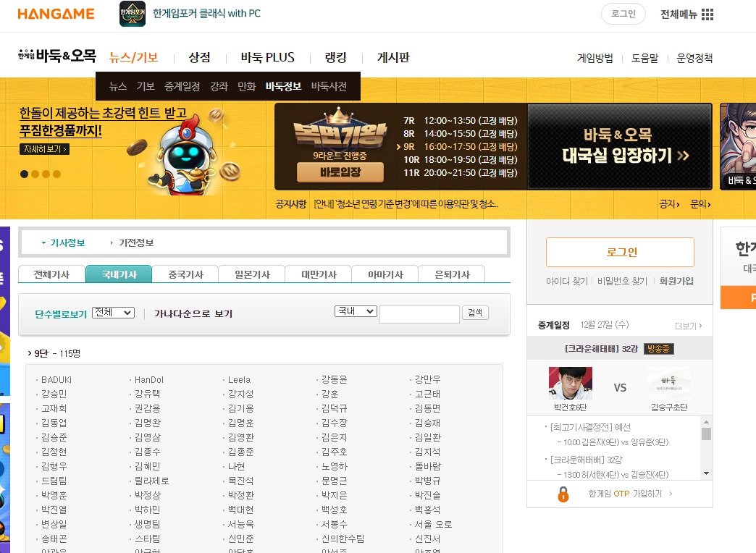Click the 바둑&오목 site logo
The height and width of the screenshot is (553, 756).
(57, 56)
